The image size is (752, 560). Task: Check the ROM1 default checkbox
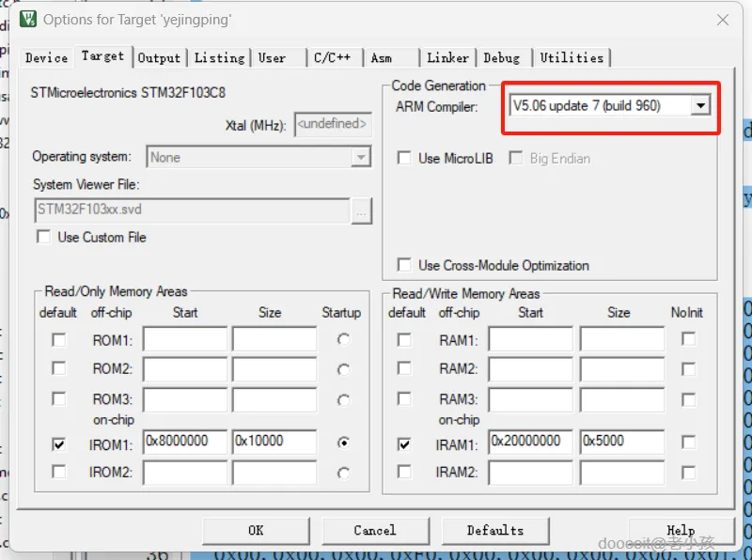[59, 340]
